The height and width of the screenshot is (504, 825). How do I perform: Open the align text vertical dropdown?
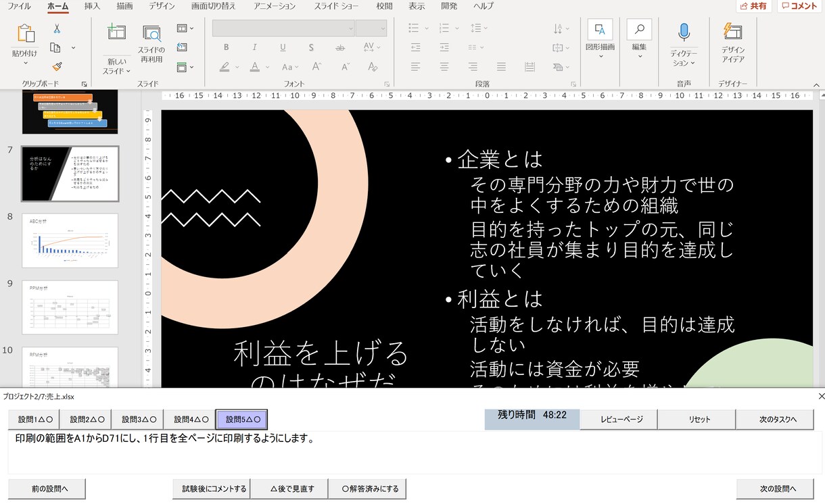tap(561, 47)
